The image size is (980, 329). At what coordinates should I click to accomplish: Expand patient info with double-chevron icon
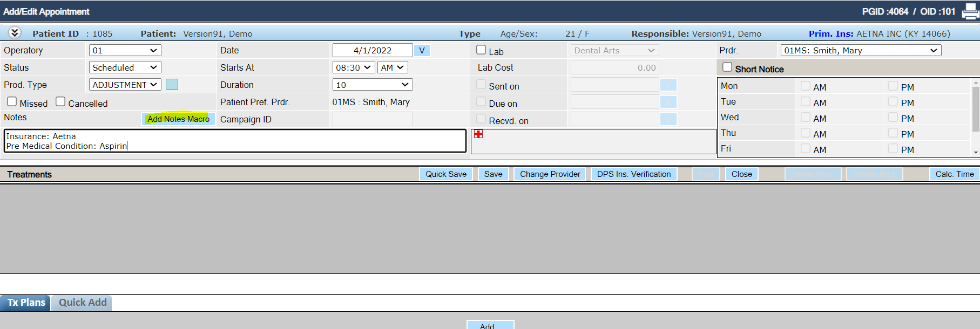click(x=15, y=32)
